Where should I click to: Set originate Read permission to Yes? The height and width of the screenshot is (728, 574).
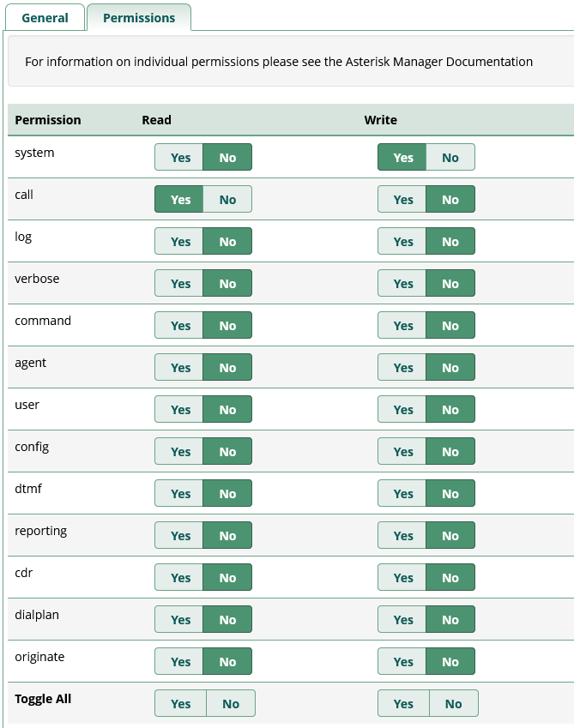coord(179,662)
